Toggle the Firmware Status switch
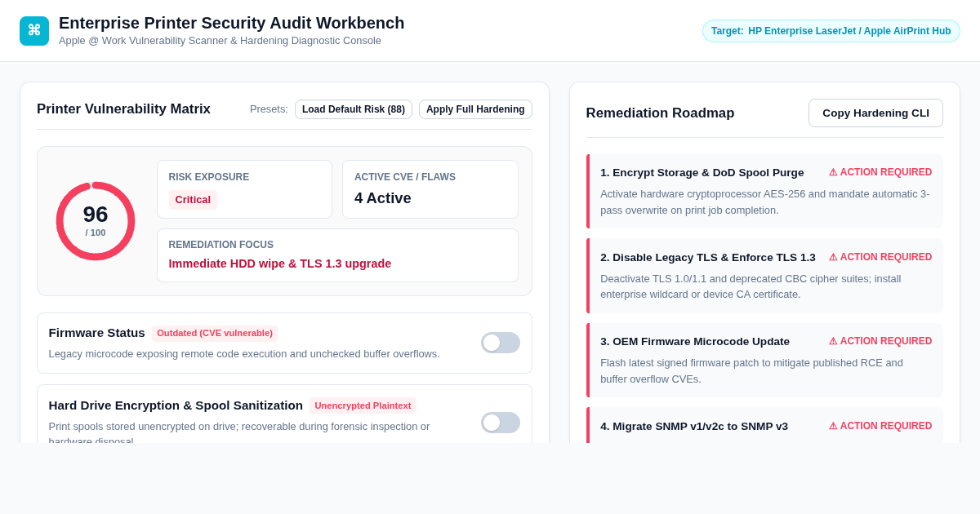Screen dimensions: 980x514 click(501, 343)
